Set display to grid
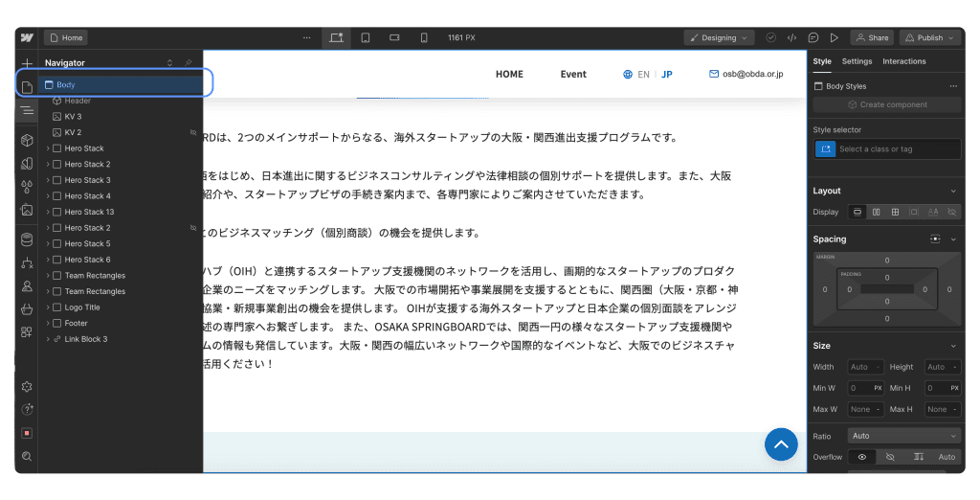The height and width of the screenshot is (500, 980). click(x=895, y=212)
